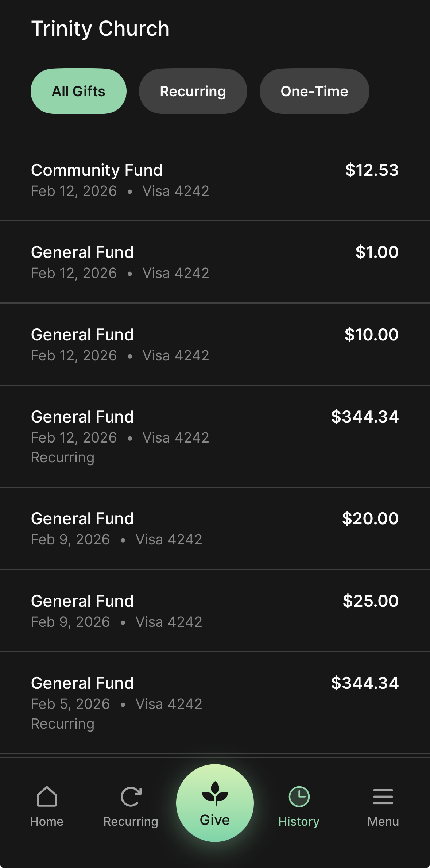The width and height of the screenshot is (430, 868).
Task: Tap the Home label in navigation
Action: pos(47,821)
